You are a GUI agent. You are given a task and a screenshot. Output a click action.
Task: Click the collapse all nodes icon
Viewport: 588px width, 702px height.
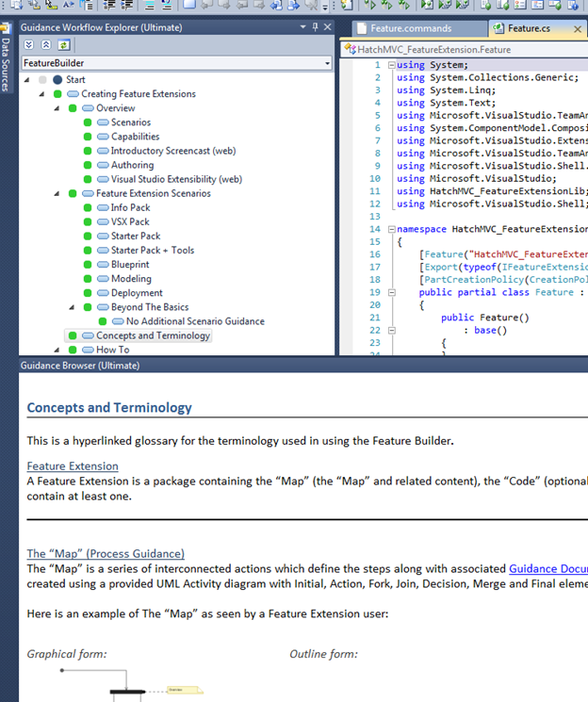click(x=46, y=45)
